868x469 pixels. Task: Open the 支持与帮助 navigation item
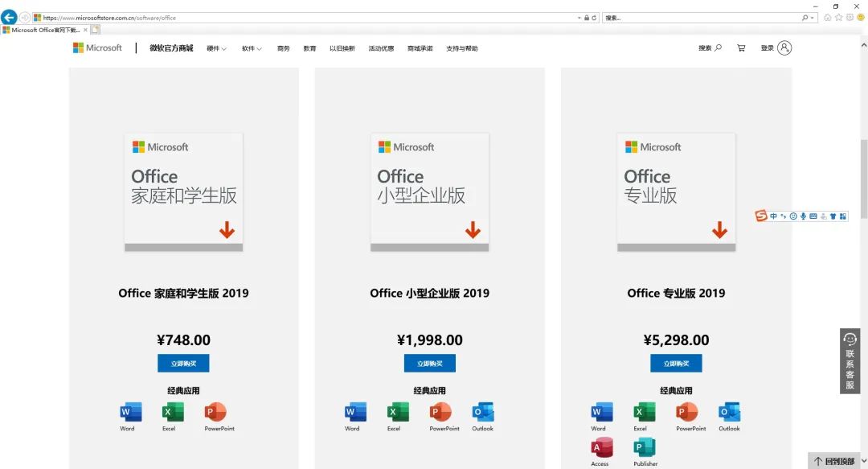[461, 49]
